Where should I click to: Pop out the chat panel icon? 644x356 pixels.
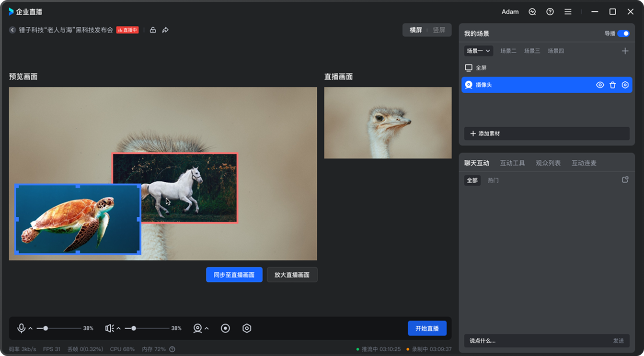[x=625, y=180]
